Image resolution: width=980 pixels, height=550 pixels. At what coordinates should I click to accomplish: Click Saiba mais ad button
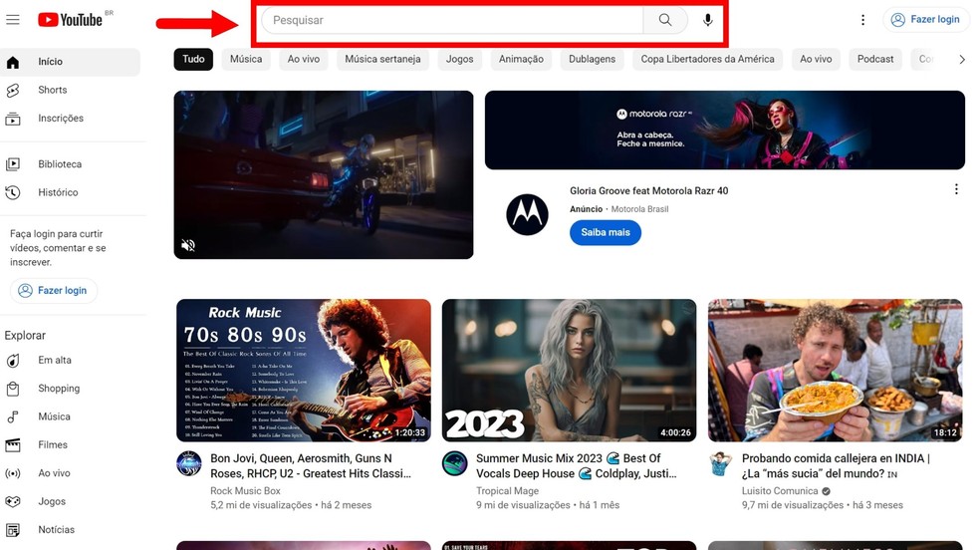[x=605, y=232]
